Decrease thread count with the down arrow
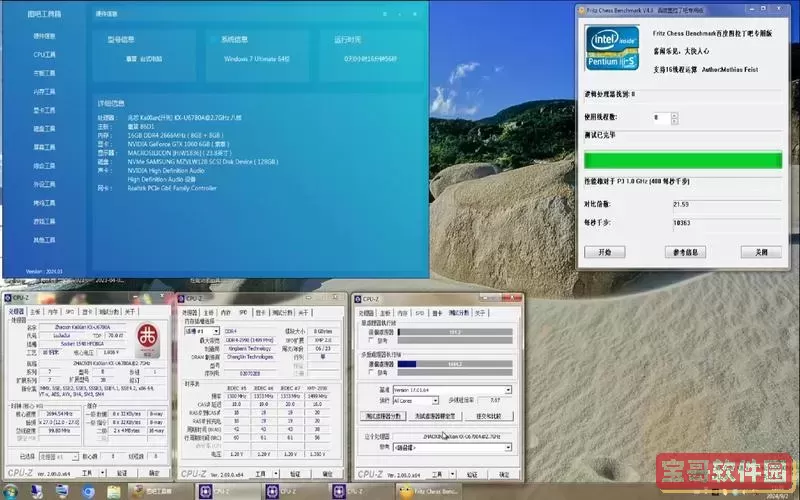The height and width of the screenshot is (500, 800). tap(674, 121)
